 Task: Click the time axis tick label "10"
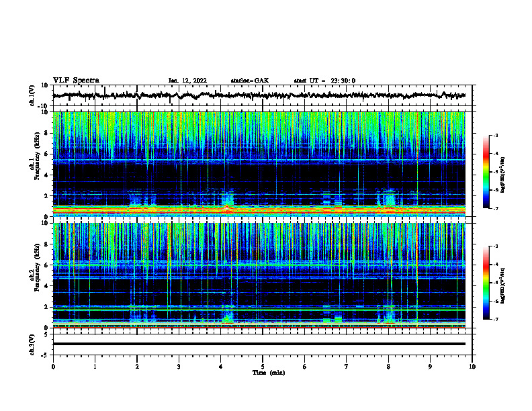point(472,367)
